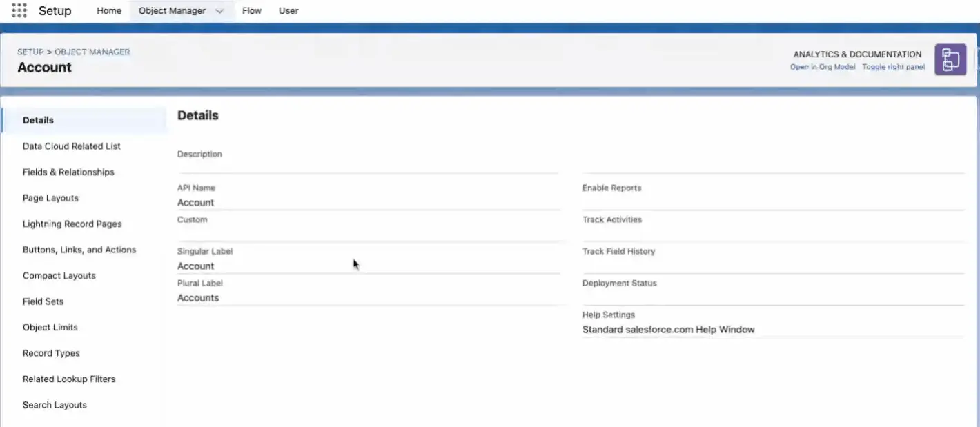Click the Track Field History label

pyautogui.click(x=619, y=251)
